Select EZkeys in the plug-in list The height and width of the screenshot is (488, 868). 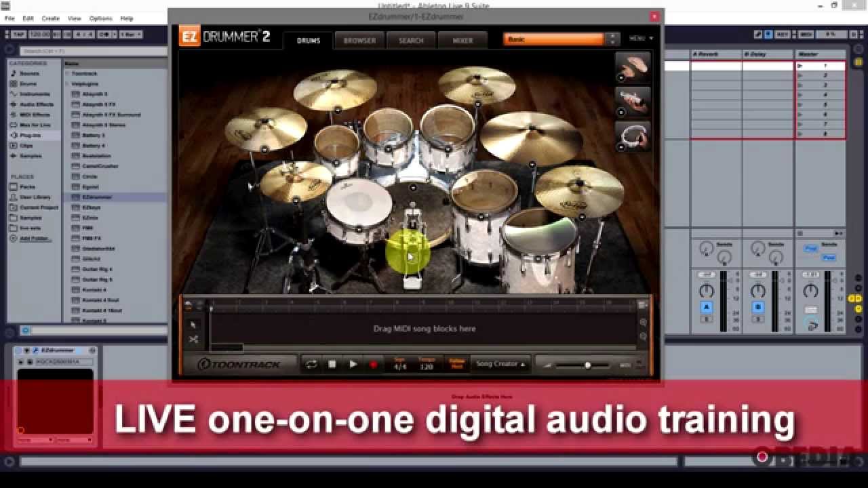[x=92, y=207]
